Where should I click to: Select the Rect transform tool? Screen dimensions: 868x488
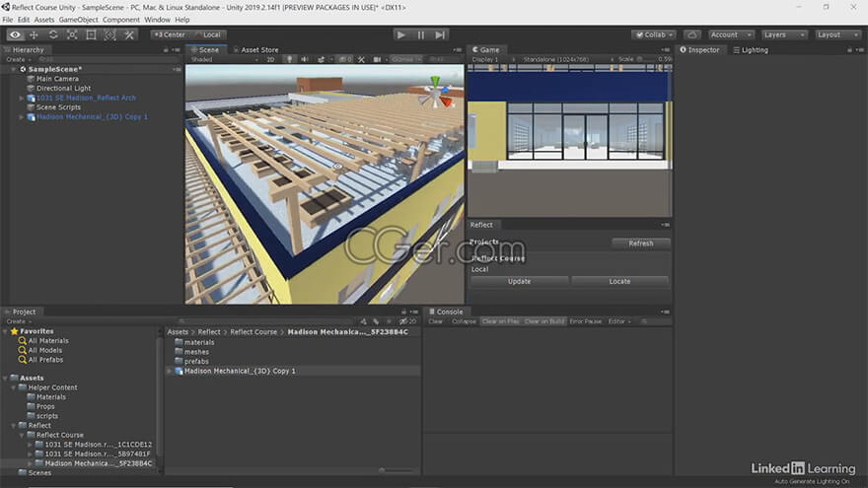[92, 35]
